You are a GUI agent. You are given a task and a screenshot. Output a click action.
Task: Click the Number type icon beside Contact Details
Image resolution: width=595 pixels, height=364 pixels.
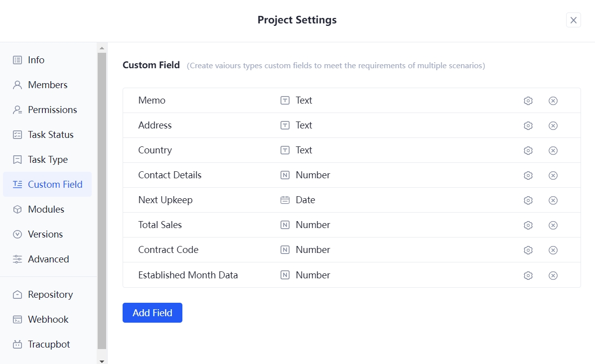285,175
